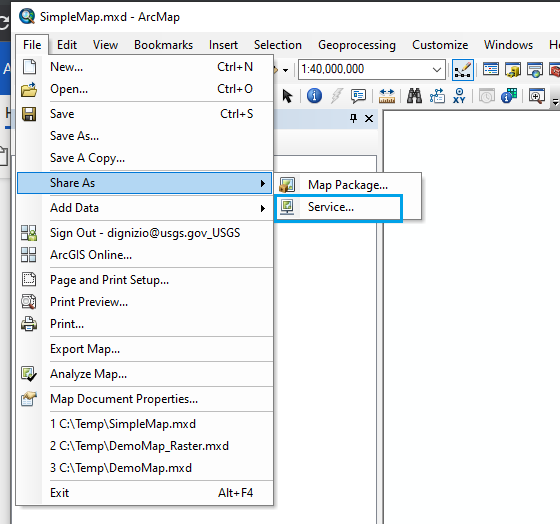This screenshot has height=524, width=560.
Task: Choose Export Map... menu entry
Action: coord(145,349)
